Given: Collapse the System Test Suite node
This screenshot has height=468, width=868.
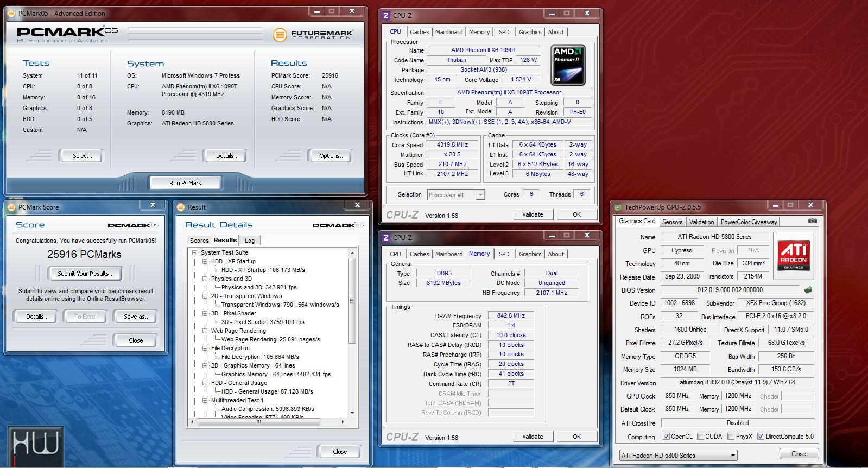Looking at the screenshot, I should click(195, 252).
